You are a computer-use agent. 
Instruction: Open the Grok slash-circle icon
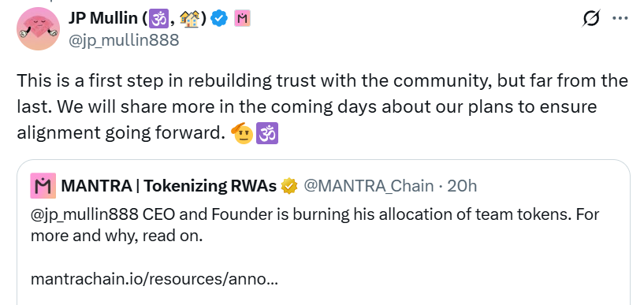pos(591,18)
